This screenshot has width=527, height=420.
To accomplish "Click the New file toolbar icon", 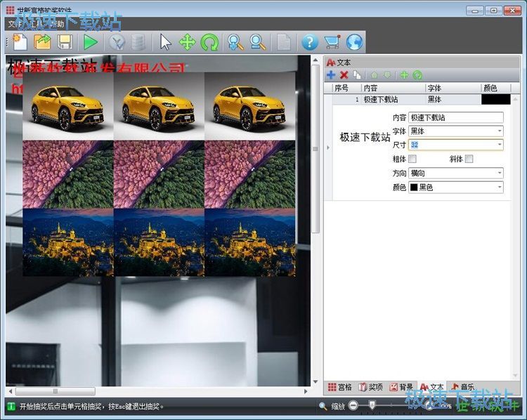I will click(20, 42).
